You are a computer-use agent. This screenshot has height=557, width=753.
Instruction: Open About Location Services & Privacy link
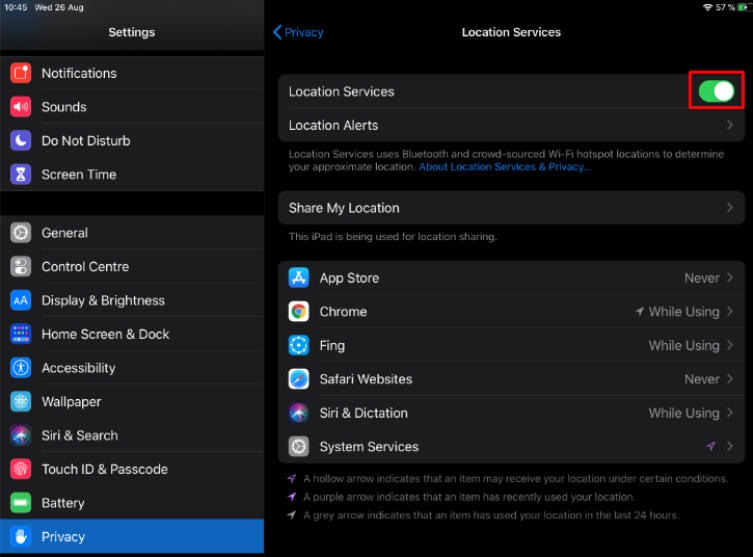pyautogui.click(x=505, y=167)
